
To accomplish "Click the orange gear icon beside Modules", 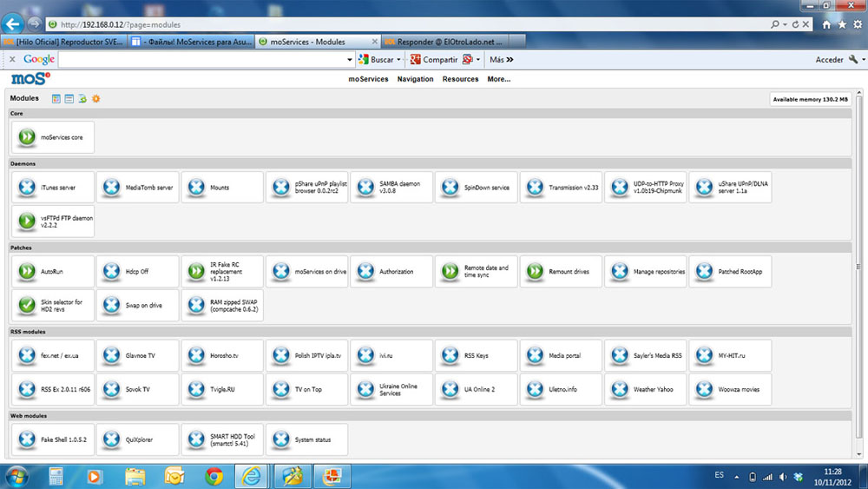I will (96, 99).
